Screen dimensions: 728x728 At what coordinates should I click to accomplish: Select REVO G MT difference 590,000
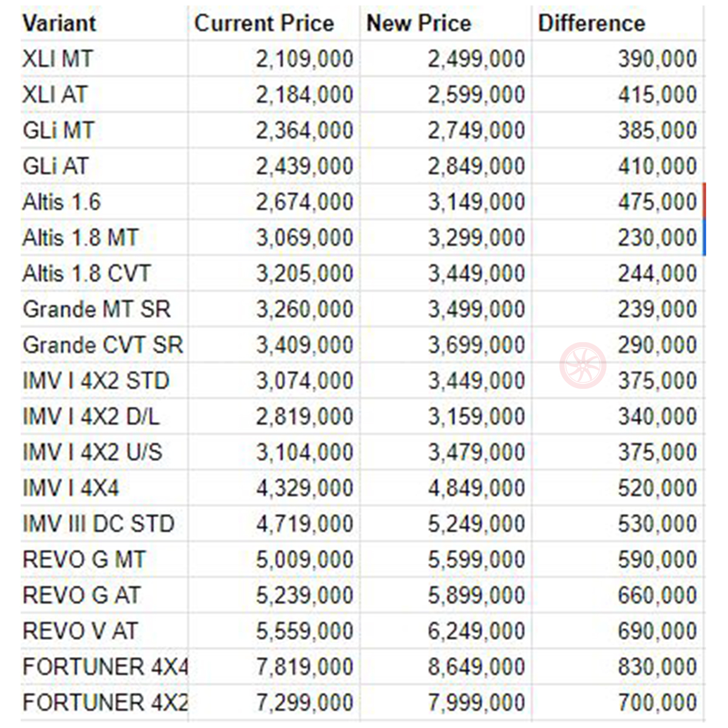(x=618, y=560)
